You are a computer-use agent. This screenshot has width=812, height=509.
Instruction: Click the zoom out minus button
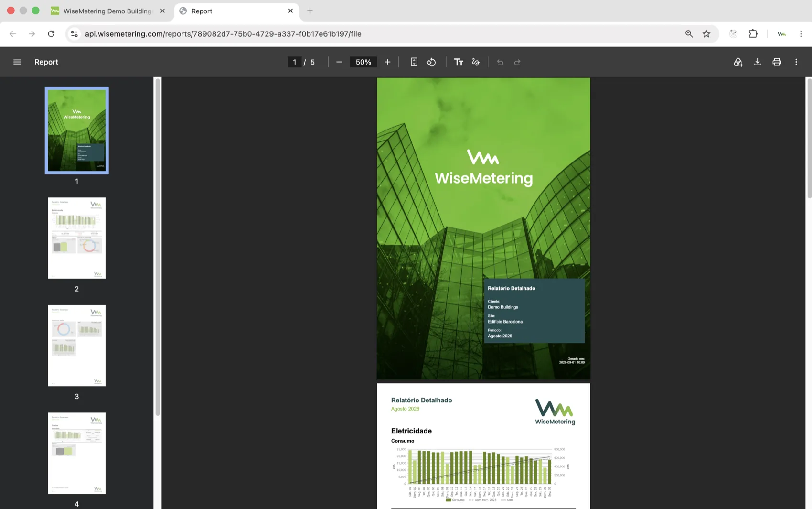pyautogui.click(x=339, y=62)
